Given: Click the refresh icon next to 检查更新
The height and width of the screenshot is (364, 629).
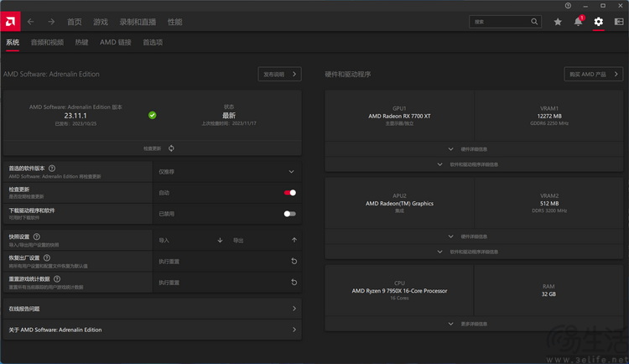Looking at the screenshot, I should pos(171,148).
